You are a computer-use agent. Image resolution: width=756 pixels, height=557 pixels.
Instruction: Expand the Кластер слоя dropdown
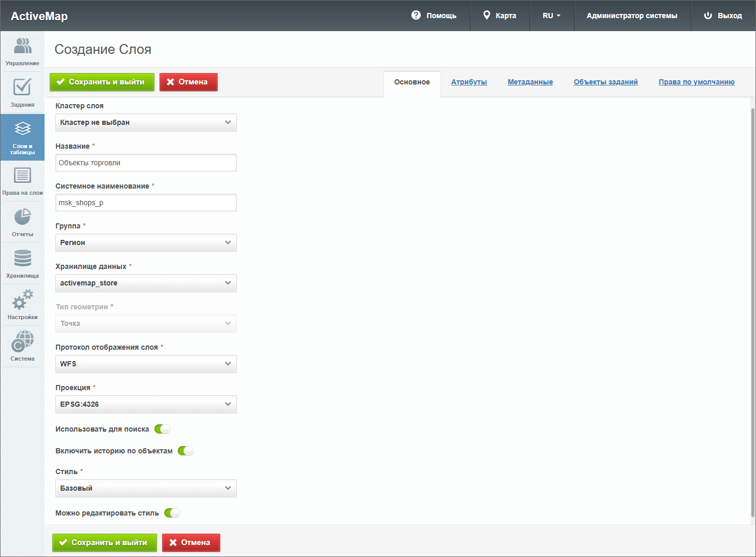point(146,122)
